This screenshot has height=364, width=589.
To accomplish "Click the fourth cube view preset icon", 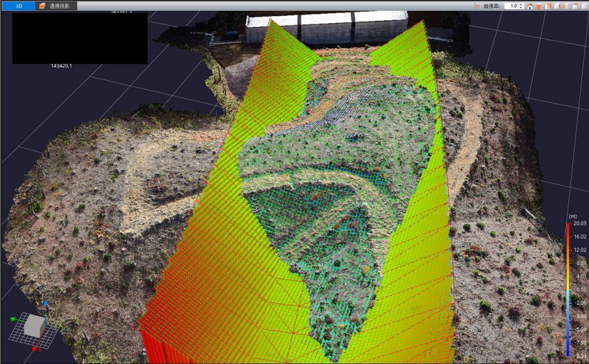I will (x=567, y=6).
